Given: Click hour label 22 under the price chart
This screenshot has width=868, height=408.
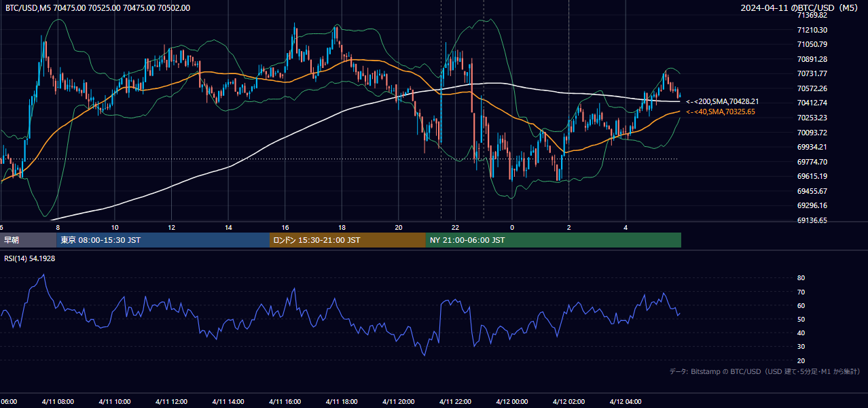Looking at the screenshot, I should (455, 228).
